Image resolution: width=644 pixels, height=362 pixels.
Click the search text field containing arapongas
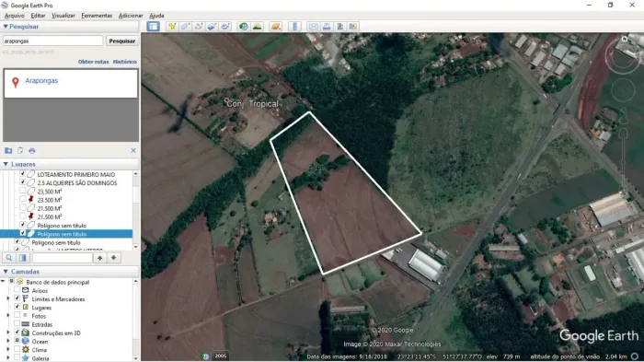click(x=53, y=41)
